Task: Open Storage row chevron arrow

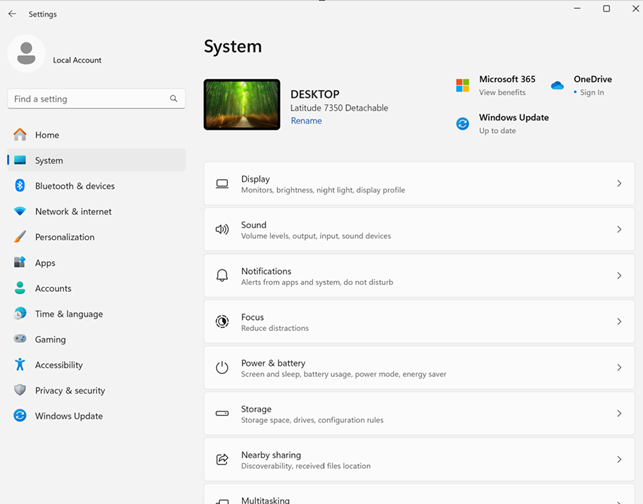Action: (x=619, y=413)
